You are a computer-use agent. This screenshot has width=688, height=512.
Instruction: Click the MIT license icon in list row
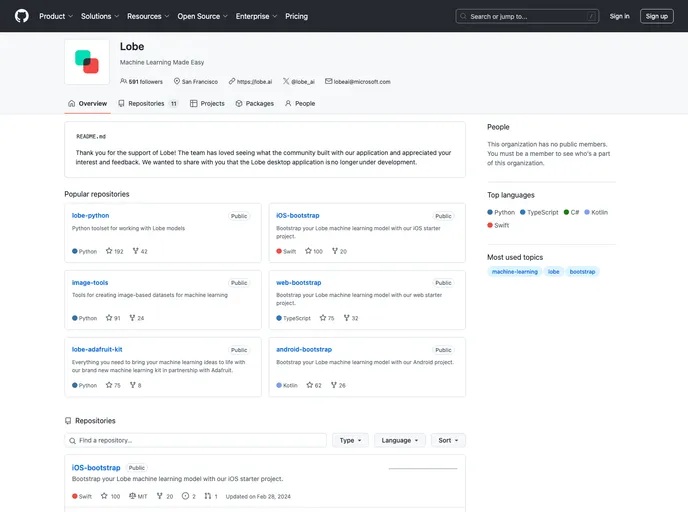coord(132,496)
